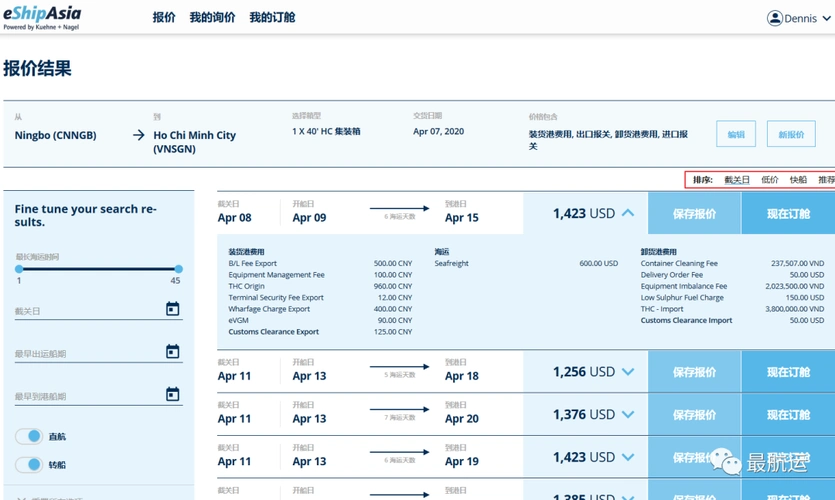This screenshot has height=500, width=835.
Task: Expand the 1,376 USD quote details
Action: 628,415
